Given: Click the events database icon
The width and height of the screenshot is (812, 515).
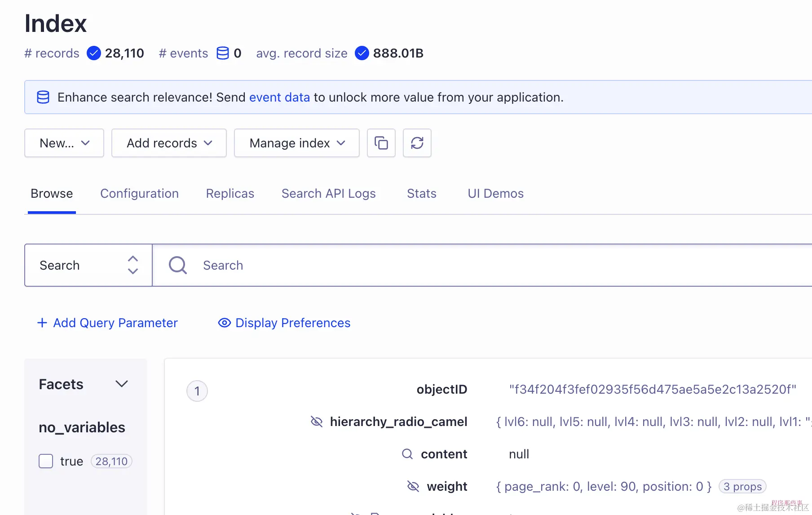Looking at the screenshot, I should 223,53.
